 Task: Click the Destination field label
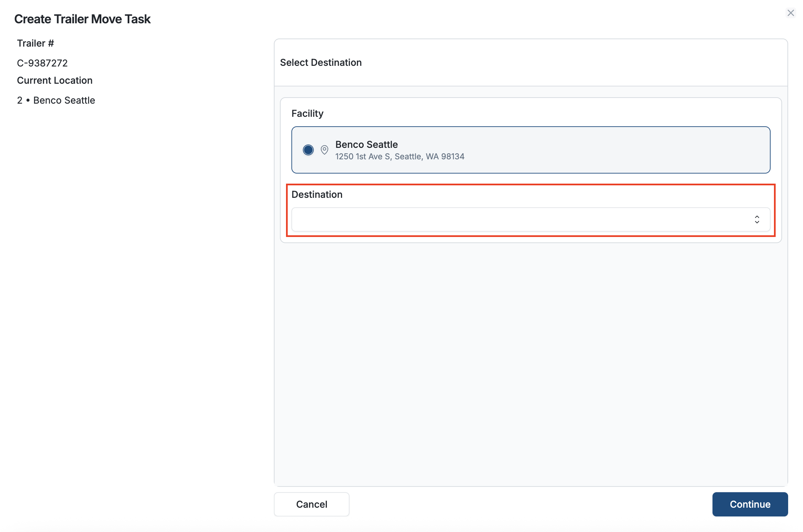pyautogui.click(x=317, y=194)
